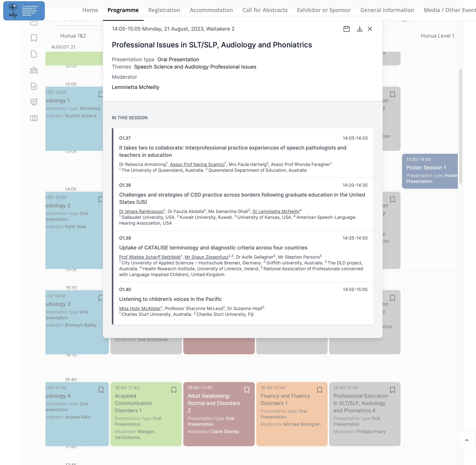Bookmark Professional Education in SLT/SLP 4 session
This screenshot has height=465, width=476.
393,390
